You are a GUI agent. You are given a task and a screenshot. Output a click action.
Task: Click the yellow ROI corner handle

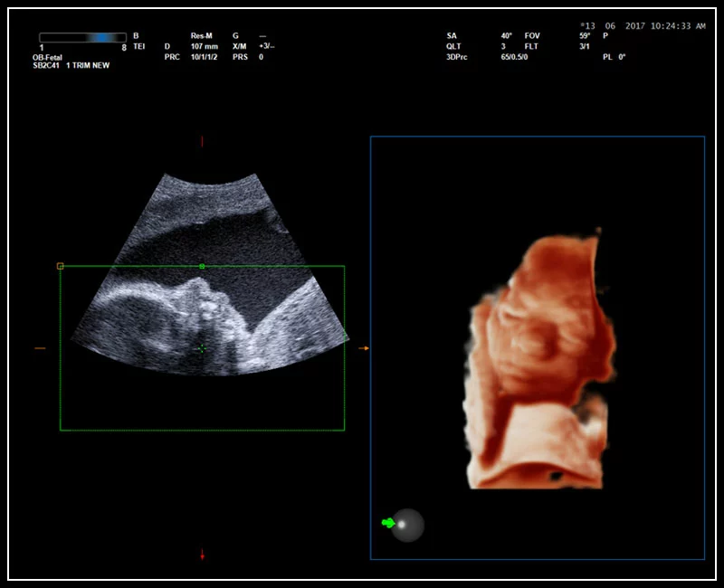[x=59, y=265]
